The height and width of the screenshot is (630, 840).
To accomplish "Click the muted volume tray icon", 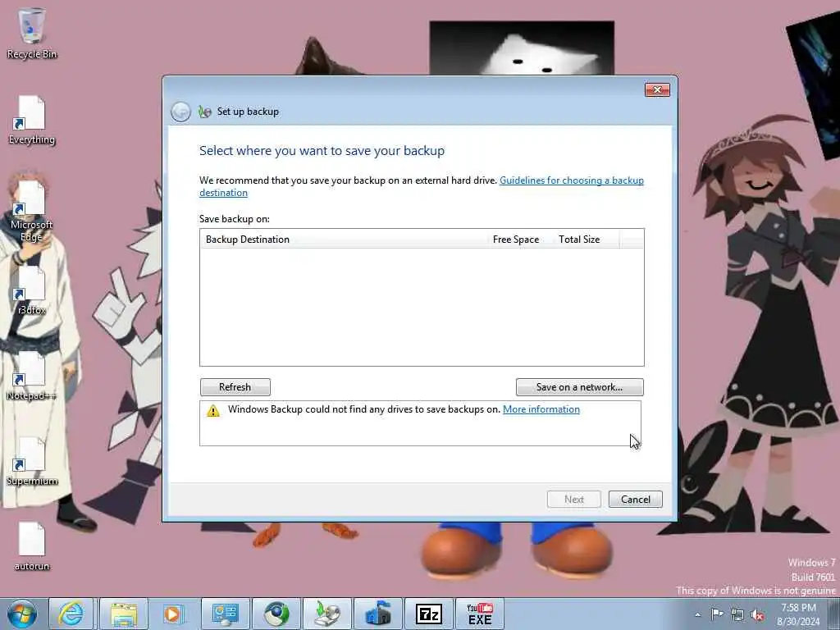I will (x=757, y=614).
